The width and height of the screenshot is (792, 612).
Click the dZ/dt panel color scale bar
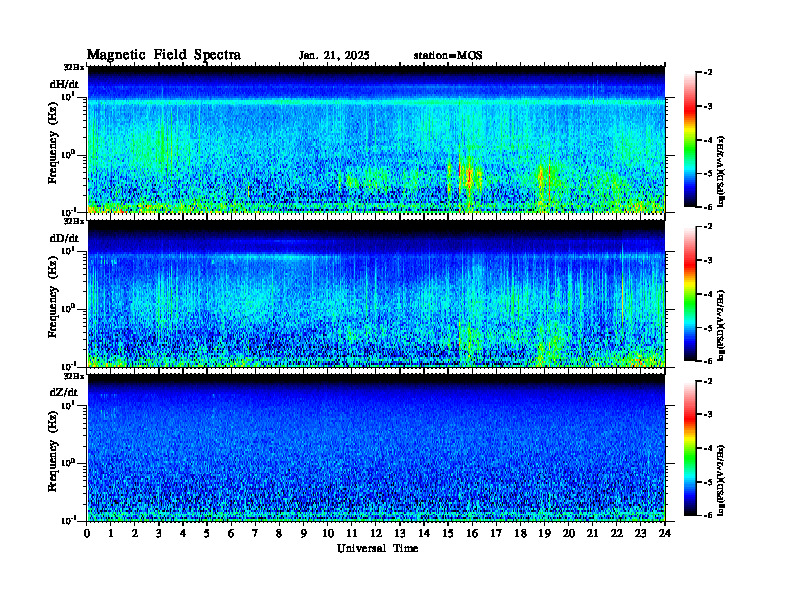pos(690,448)
